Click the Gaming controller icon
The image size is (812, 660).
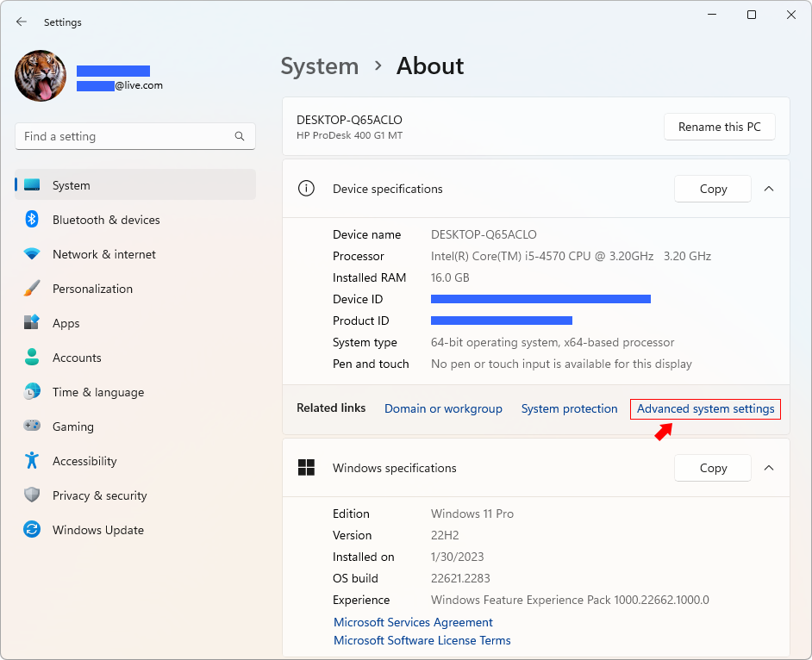(x=32, y=426)
